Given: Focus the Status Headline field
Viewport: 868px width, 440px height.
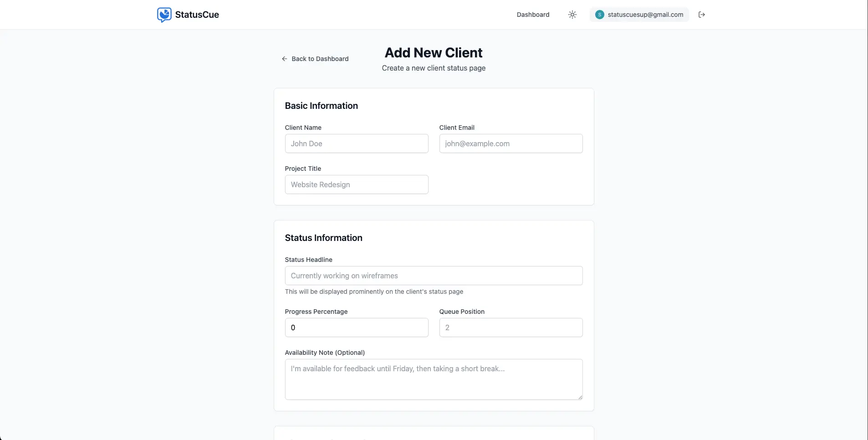Looking at the screenshot, I should 434,276.
